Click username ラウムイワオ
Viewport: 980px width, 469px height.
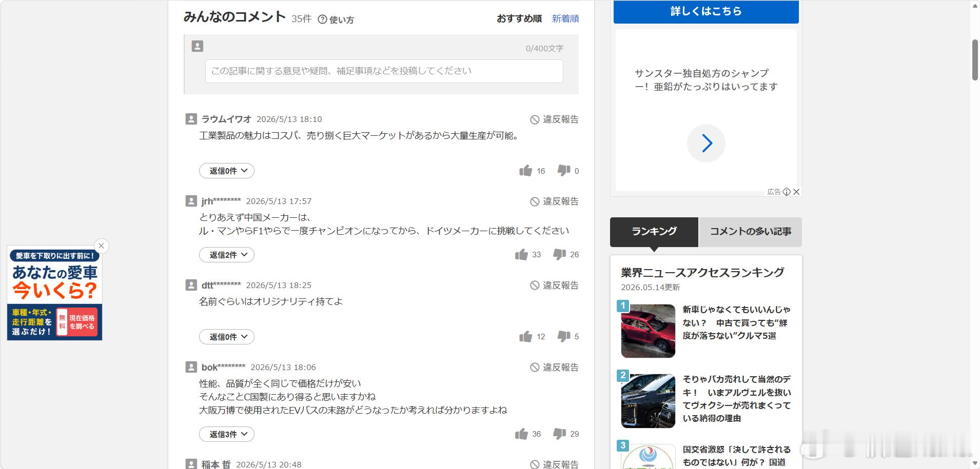(226, 119)
